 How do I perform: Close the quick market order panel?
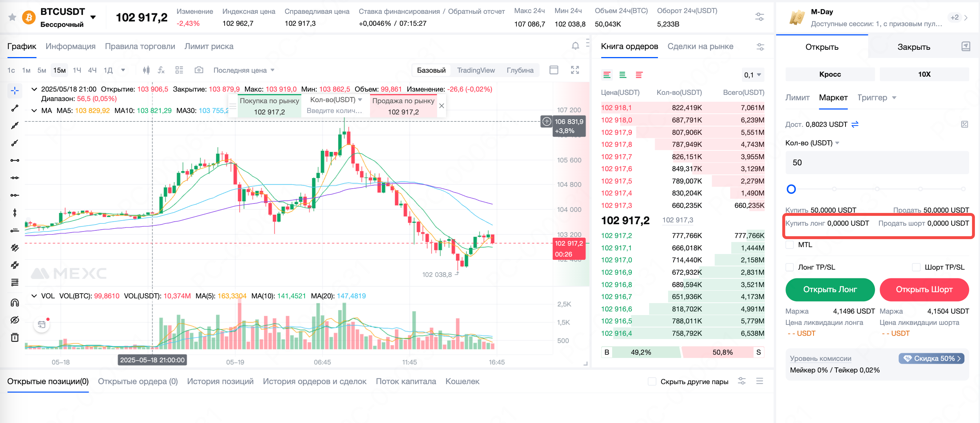pos(441,106)
